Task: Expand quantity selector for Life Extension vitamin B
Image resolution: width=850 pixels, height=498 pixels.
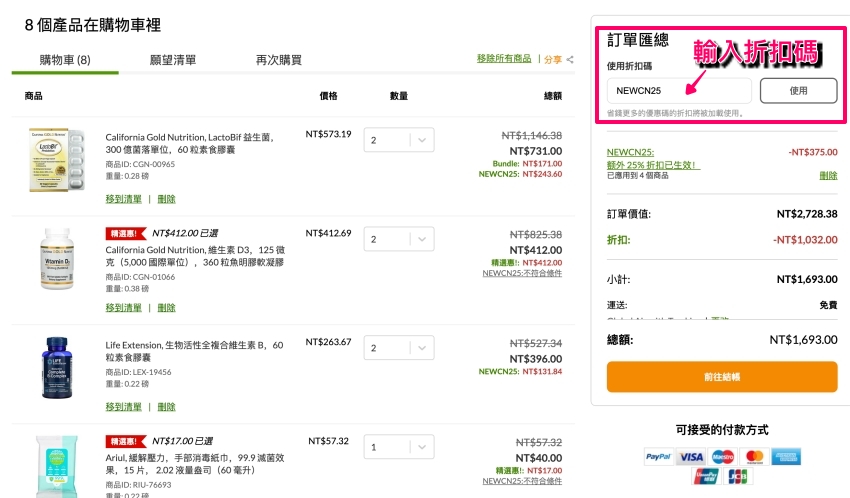Action: [399, 348]
